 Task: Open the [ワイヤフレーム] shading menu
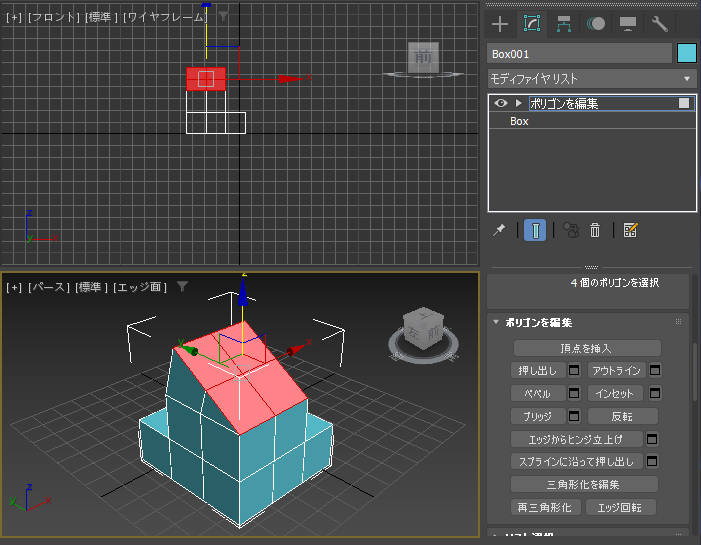[x=165, y=17]
